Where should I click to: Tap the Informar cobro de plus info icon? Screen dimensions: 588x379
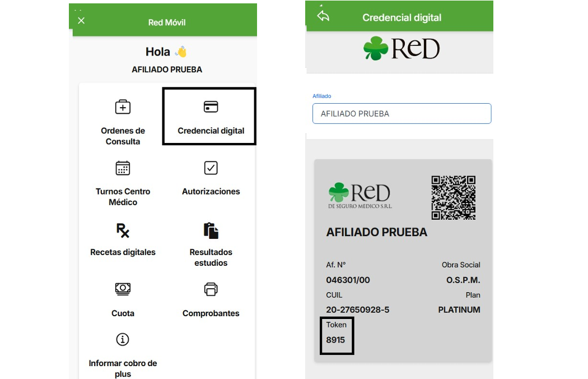tap(123, 340)
